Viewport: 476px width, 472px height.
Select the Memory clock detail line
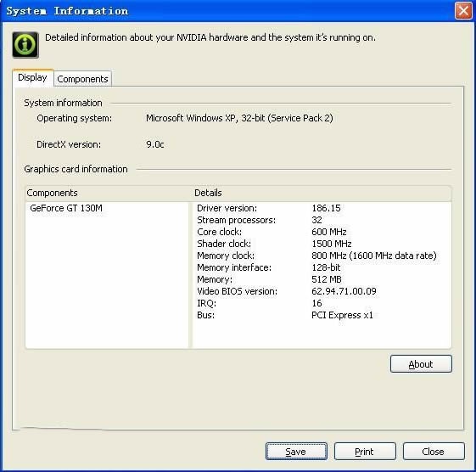coord(322,256)
